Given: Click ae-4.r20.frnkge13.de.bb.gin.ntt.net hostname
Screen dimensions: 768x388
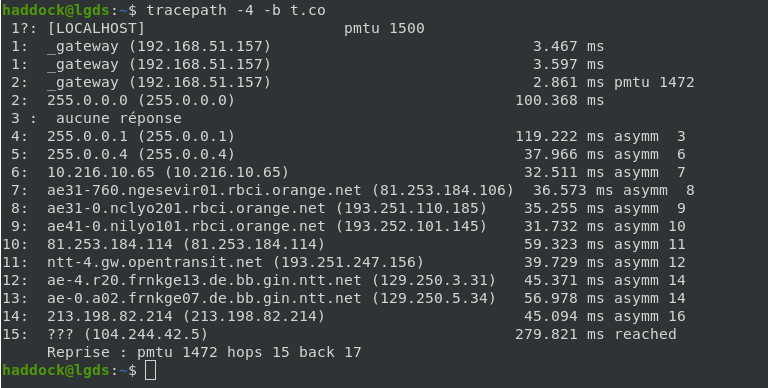Looking at the screenshot, I should click(x=204, y=281).
